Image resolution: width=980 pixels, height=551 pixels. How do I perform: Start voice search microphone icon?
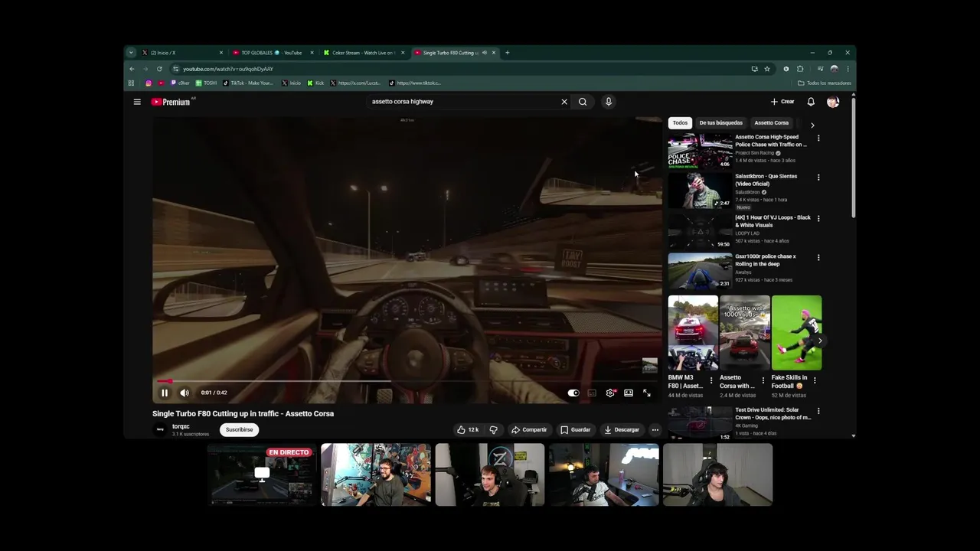pos(609,102)
